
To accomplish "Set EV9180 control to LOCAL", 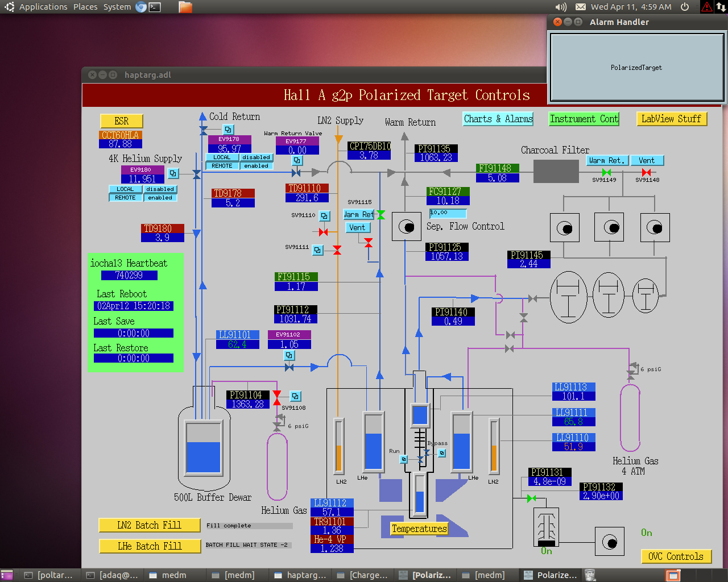I will 126,189.
